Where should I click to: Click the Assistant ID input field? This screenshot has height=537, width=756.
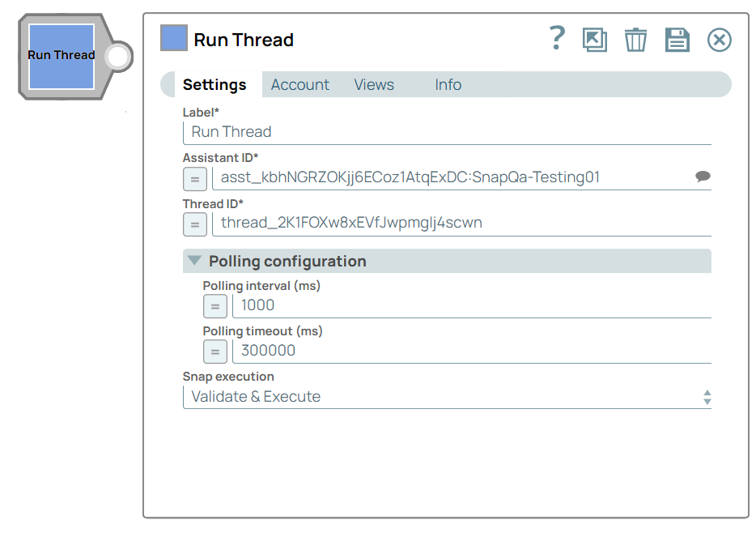[453, 178]
